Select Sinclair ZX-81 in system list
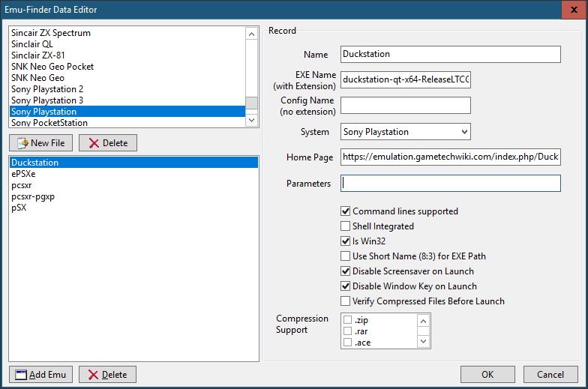 127,55
